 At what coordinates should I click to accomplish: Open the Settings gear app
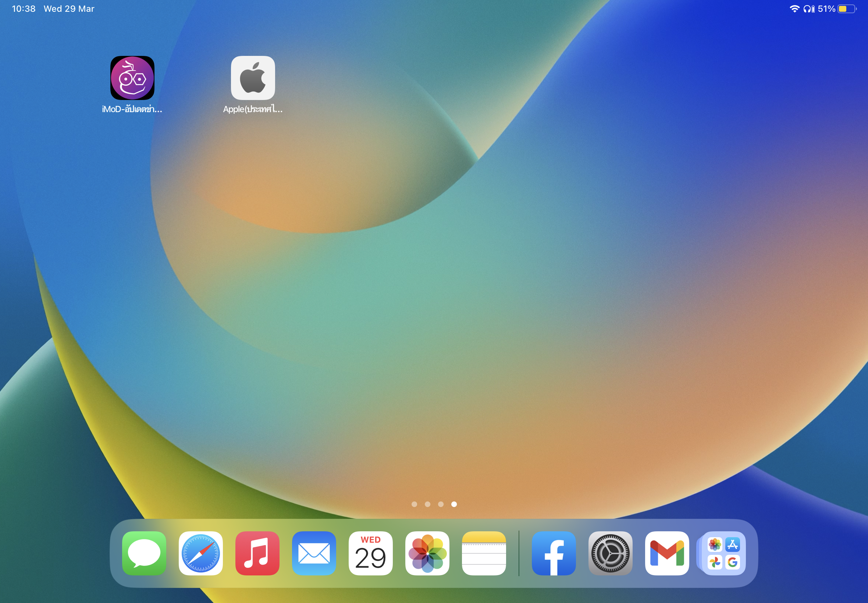[610, 553]
